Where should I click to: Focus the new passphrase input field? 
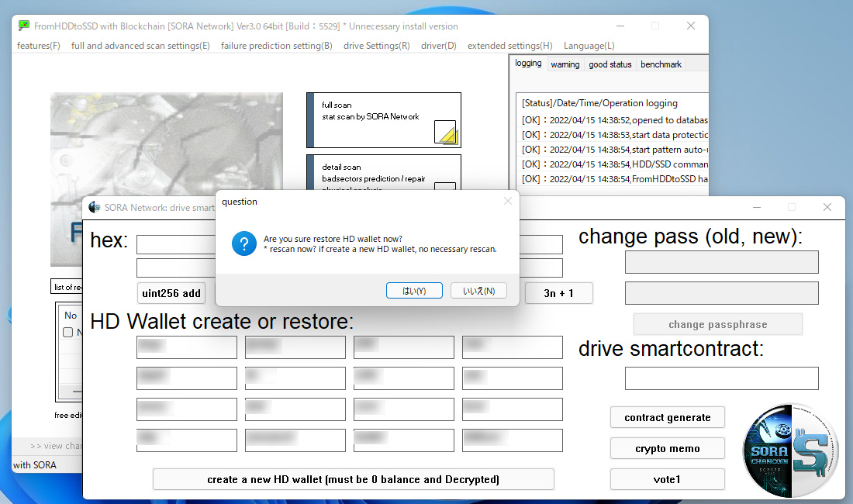click(721, 293)
